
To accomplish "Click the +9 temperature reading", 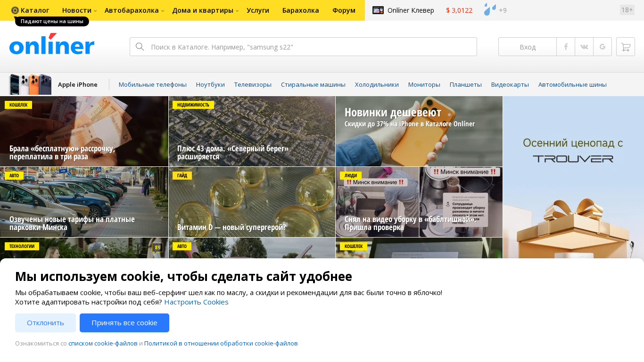I will 503,10.
